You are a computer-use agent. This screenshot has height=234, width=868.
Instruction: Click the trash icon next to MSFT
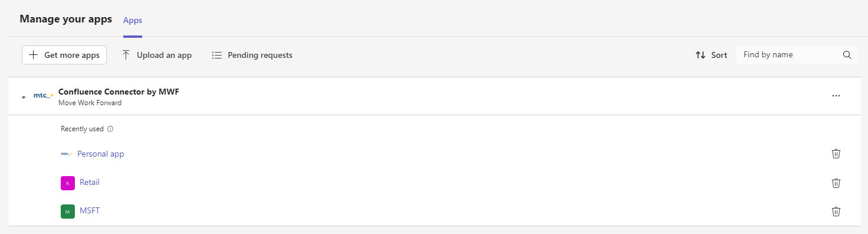pyautogui.click(x=836, y=211)
